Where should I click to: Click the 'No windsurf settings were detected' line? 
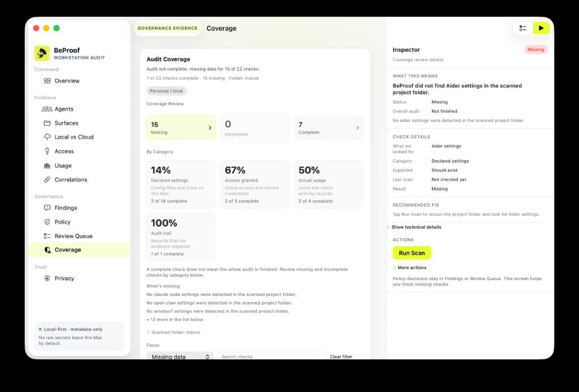(x=218, y=311)
